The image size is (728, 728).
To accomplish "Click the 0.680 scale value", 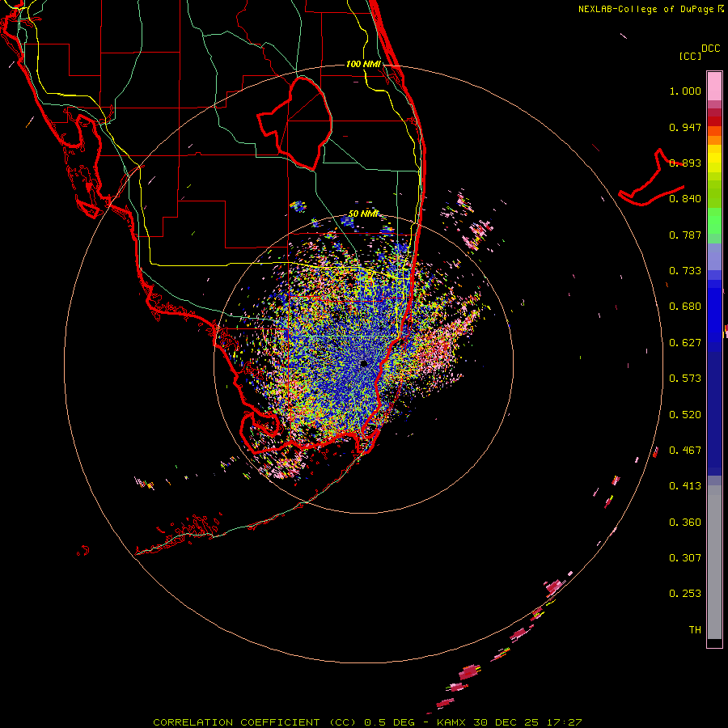I will click(x=685, y=307).
